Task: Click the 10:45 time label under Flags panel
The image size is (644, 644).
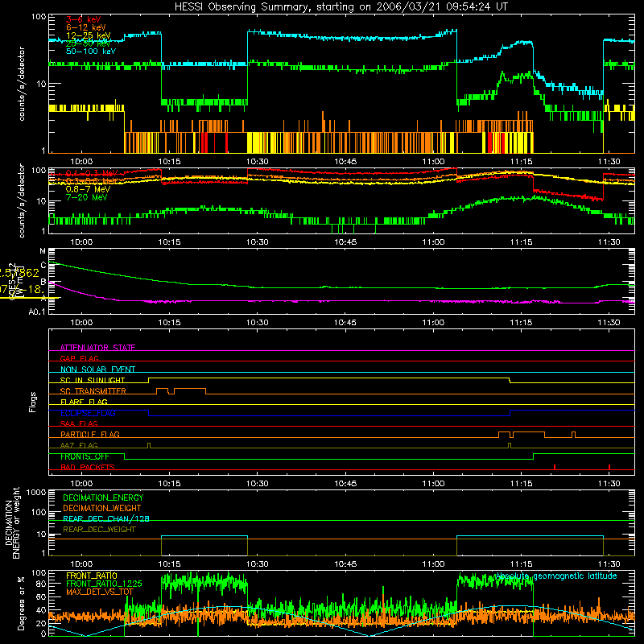Action: (345, 484)
